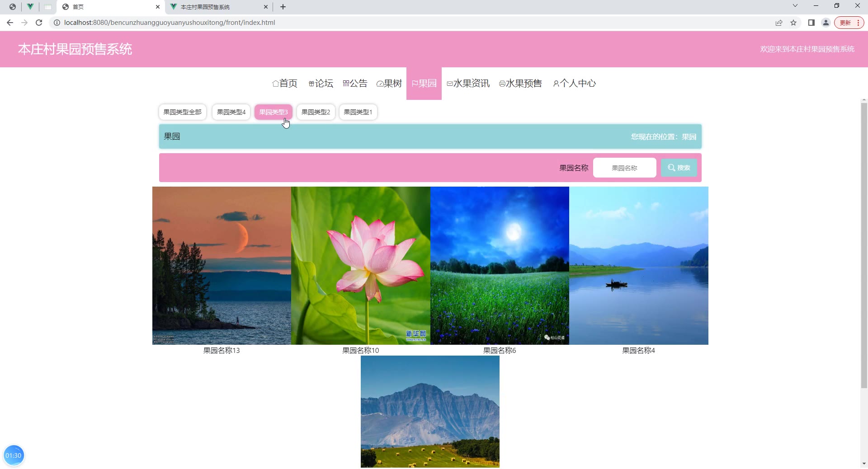Open the 水果资讯 navigation item
Image resolution: width=868 pixels, height=469 pixels.
[468, 83]
